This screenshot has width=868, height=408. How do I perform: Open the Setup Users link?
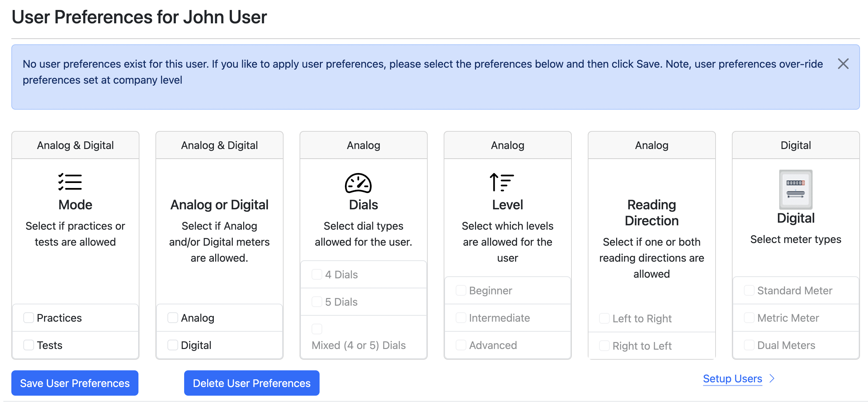point(732,378)
